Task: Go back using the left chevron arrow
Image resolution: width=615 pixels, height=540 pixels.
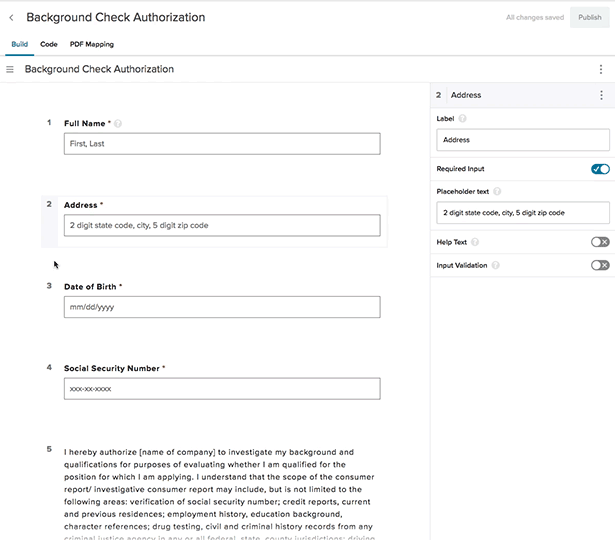Action: (11, 18)
